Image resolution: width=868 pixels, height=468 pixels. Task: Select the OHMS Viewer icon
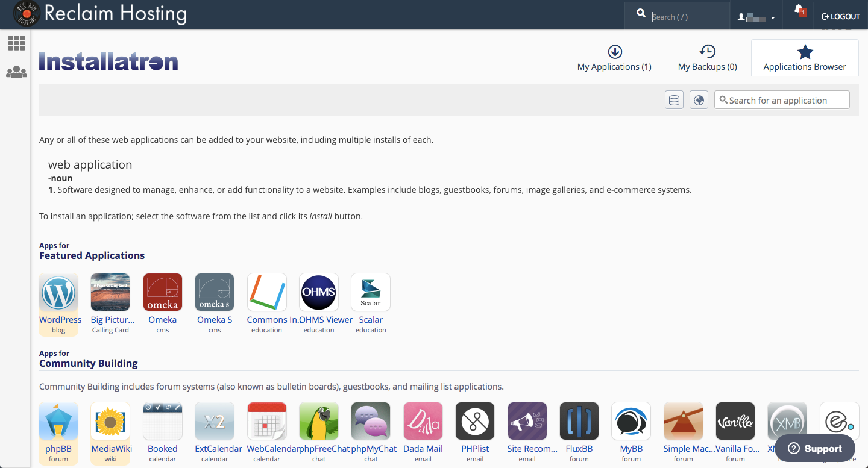[x=319, y=293]
